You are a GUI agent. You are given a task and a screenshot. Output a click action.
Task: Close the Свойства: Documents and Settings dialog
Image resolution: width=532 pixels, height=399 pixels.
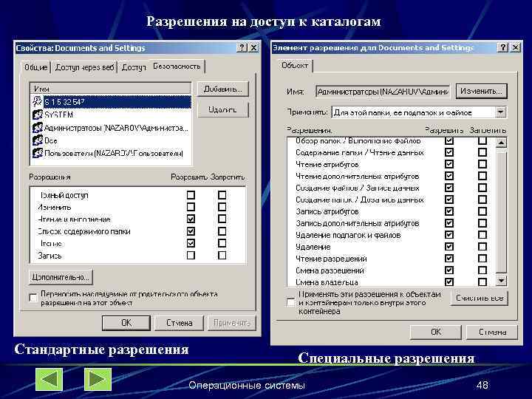click(x=253, y=47)
